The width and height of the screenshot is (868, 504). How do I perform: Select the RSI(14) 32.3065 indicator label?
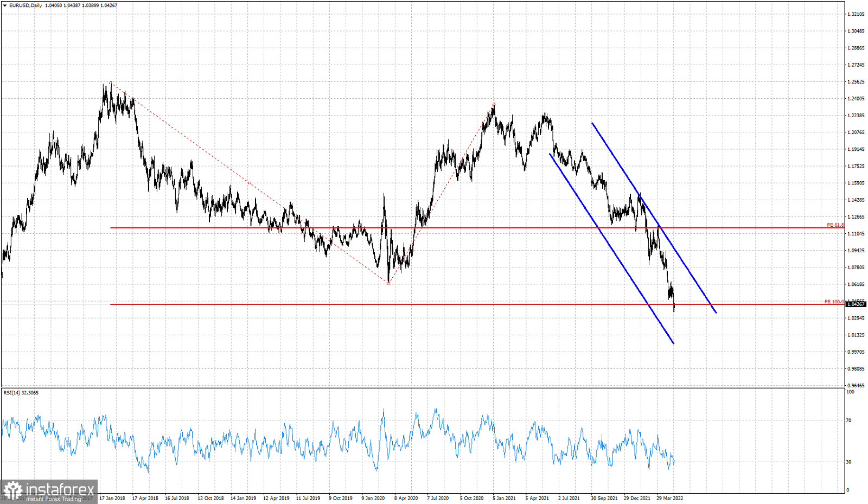[21, 392]
